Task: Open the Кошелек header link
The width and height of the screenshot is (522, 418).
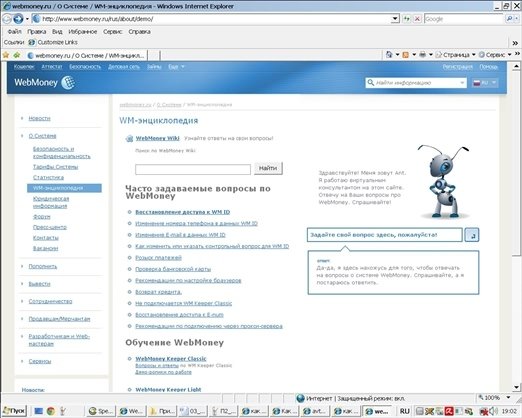Action: [x=24, y=67]
